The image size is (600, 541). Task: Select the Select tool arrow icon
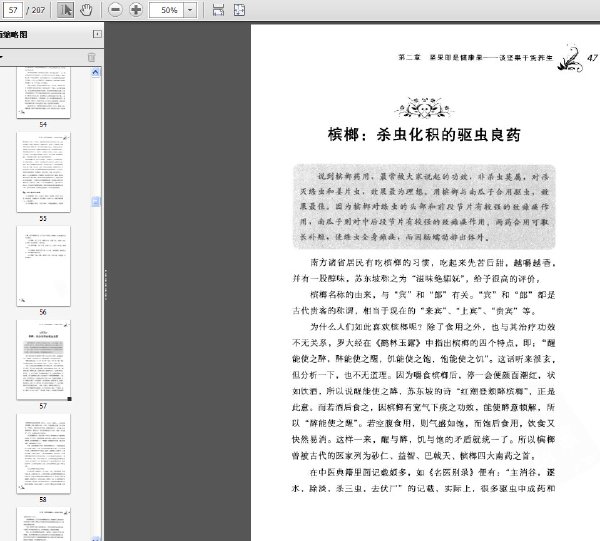coord(65,10)
